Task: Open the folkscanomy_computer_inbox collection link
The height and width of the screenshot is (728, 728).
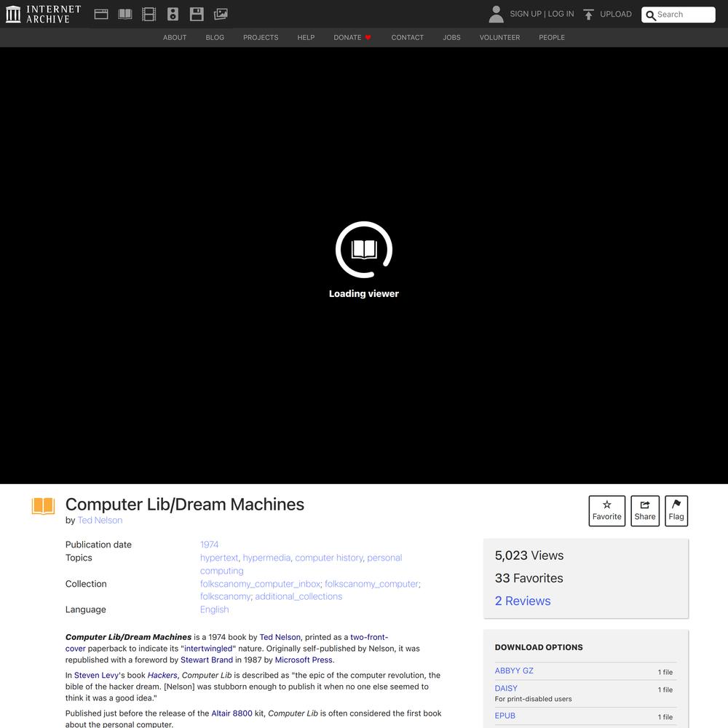Action: pyautogui.click(x=260, y=584)
